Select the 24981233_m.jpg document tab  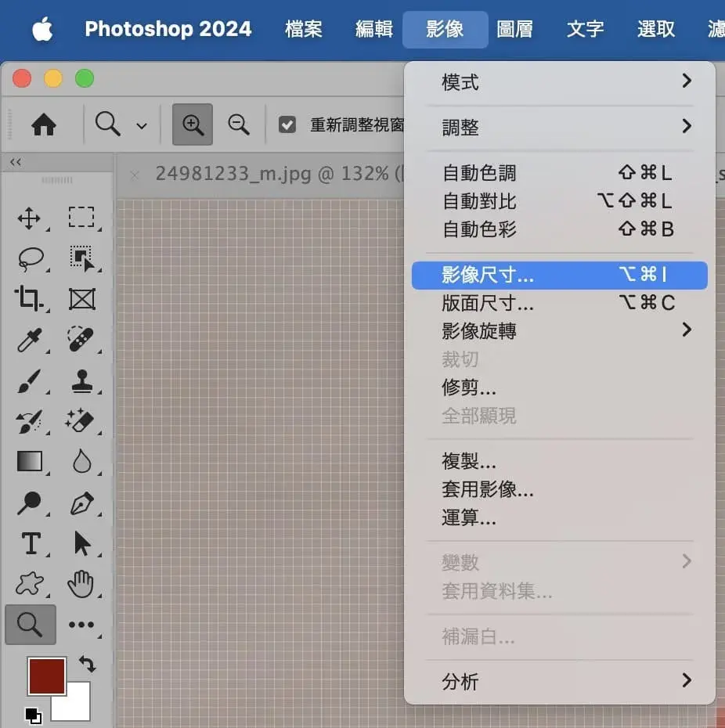pos(279,174)
